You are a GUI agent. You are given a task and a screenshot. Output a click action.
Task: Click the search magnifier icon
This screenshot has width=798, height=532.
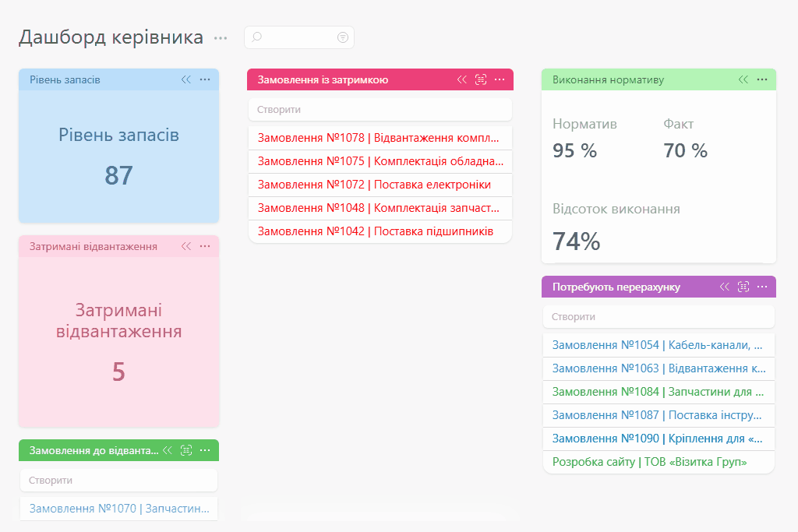256,37
